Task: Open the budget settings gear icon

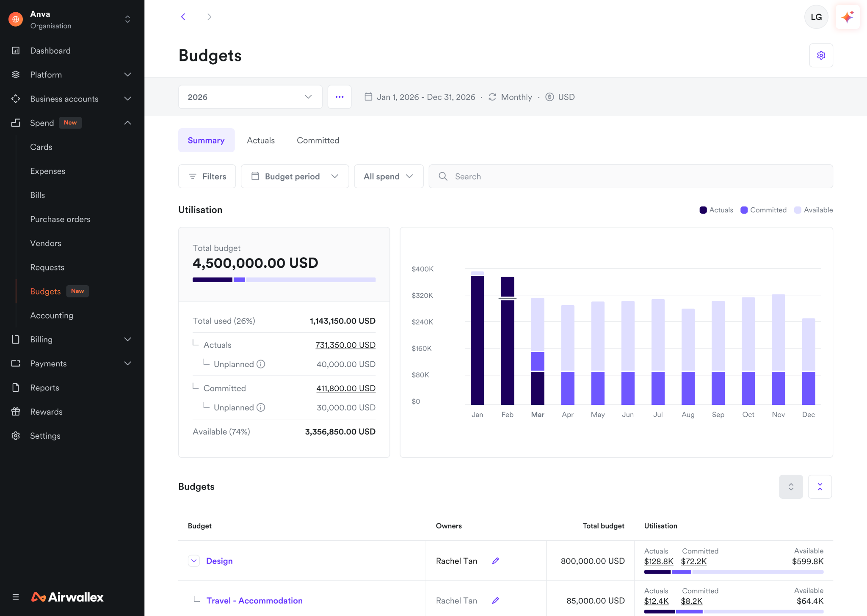Action: tap(821, 55)
